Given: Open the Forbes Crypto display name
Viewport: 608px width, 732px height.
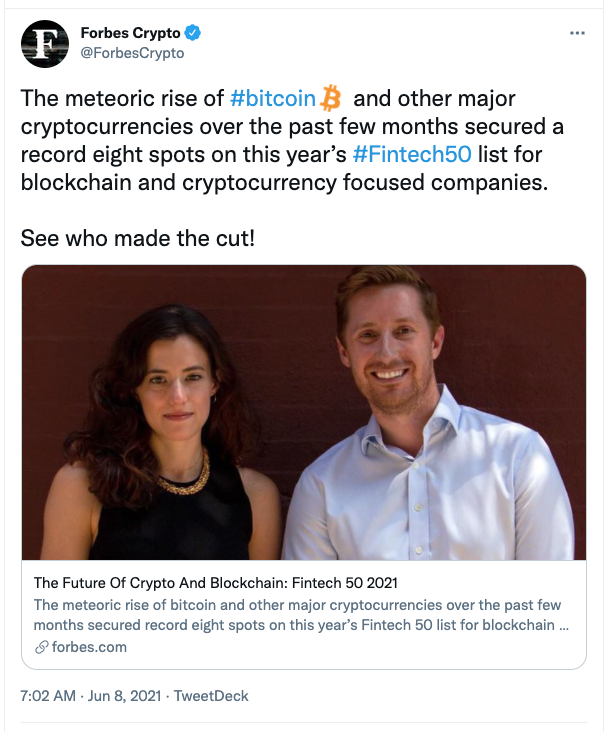Looking at the screenshot, I should tap(130, 34).
